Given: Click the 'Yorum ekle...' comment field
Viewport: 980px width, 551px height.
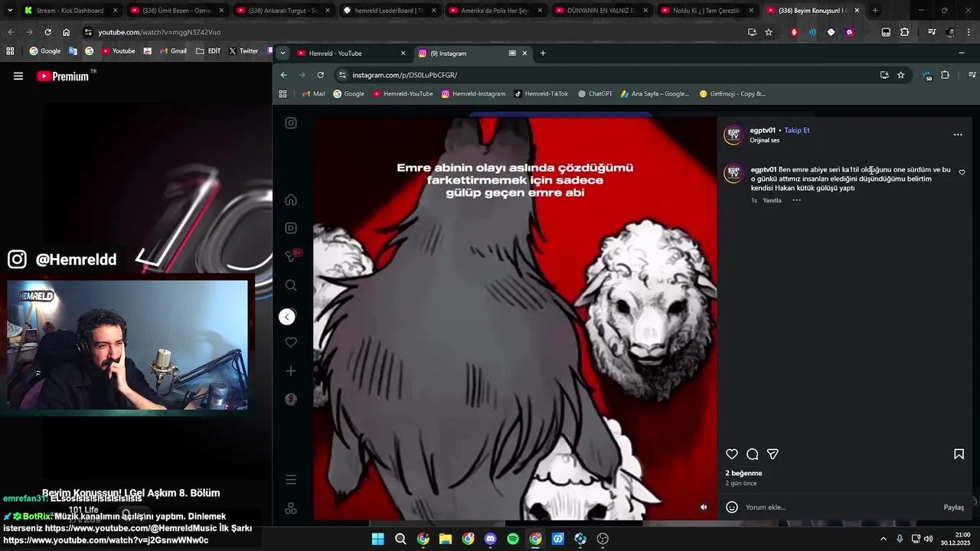Looking at the screenshot, I should coord(841,507).
